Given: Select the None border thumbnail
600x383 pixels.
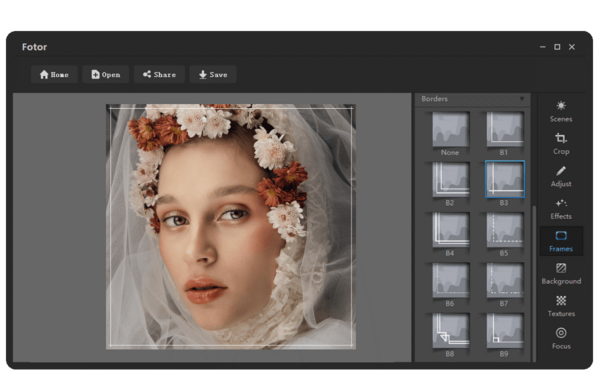Looking at the screenshot, I should (450, 129).
